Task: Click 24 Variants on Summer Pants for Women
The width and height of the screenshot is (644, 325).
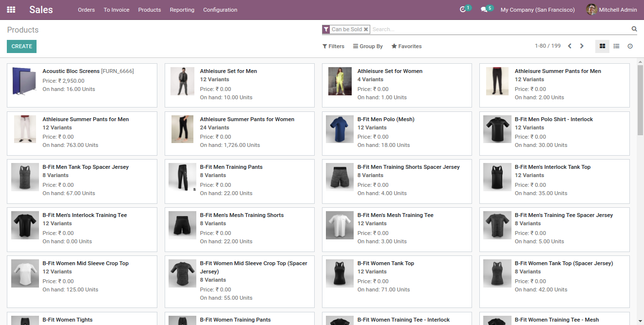Action: (x=214, y=127)
